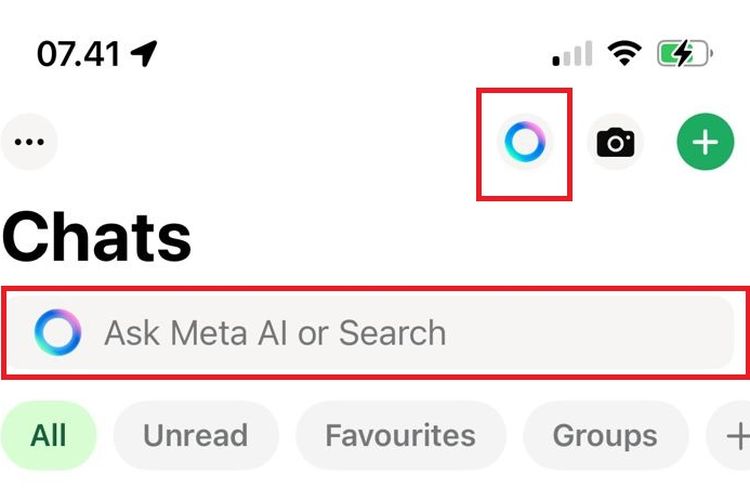This screenshot has width=750, height=500.
Task: Show only Unread chats
Action: pos(196,436)
